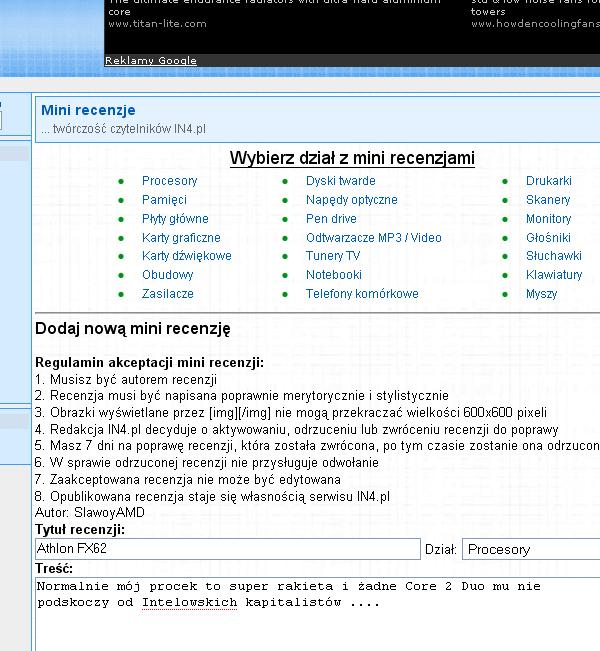Click the 'Regulamin akceptacji mini recenzji:' label
The height and width of the screenshot is (651, 600).
[x=149, y=362]
